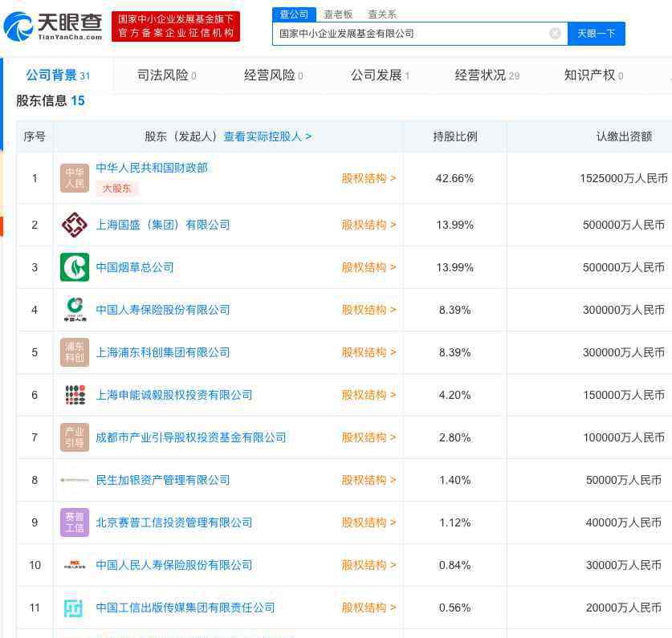The width and height of the screenshot is (672, 638).
Task: Select the 查老板 search mode tab
Action: (x=338, y=14)
